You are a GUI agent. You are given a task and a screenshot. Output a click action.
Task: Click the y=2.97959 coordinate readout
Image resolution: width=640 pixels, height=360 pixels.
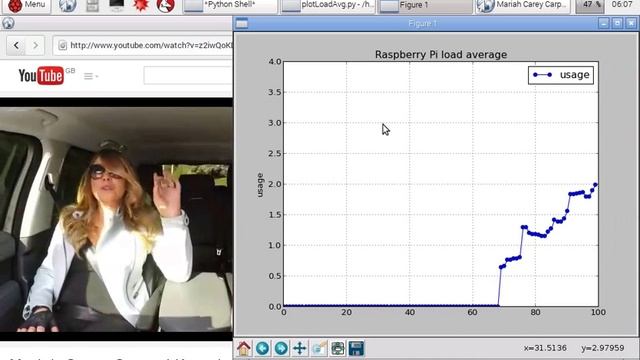coord(603,348)
